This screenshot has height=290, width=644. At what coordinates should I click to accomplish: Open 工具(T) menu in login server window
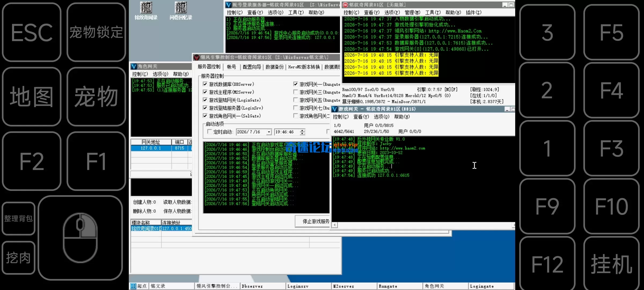pyautogui.click(x=296, y=12)
